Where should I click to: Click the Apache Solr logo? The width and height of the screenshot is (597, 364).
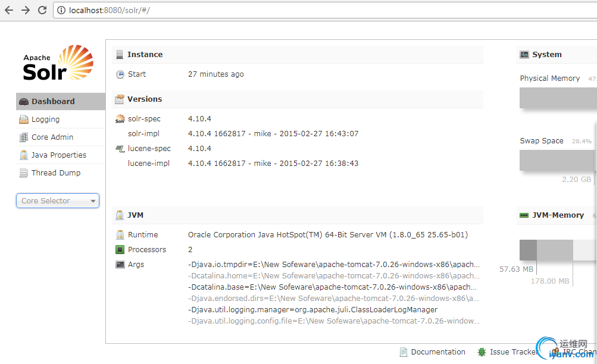coord(58,63)
